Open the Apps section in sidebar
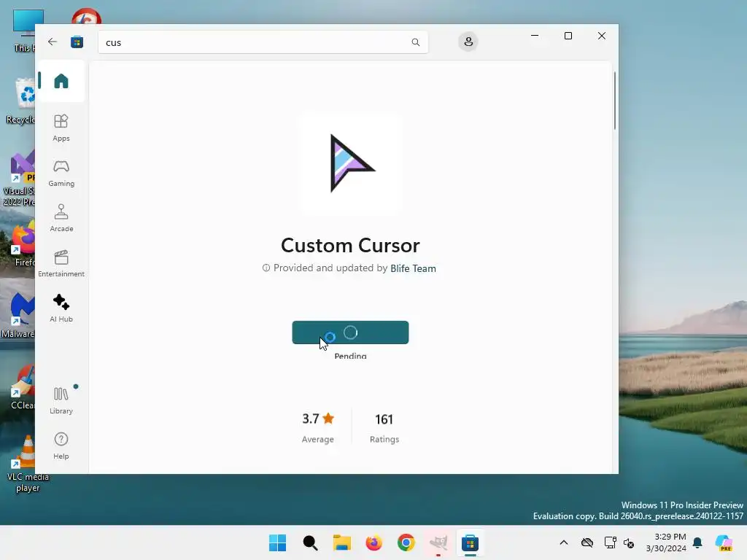 coord(61,128)
